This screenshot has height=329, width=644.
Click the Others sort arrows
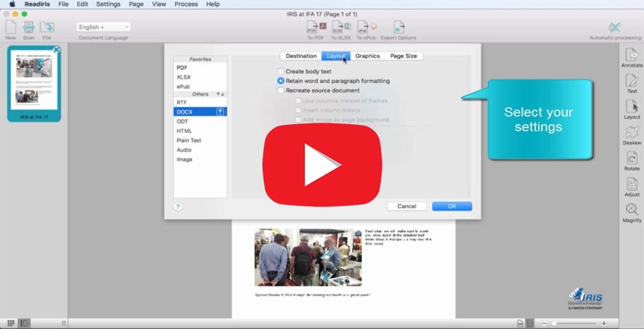pyautogui.click(x=221, y=94)
